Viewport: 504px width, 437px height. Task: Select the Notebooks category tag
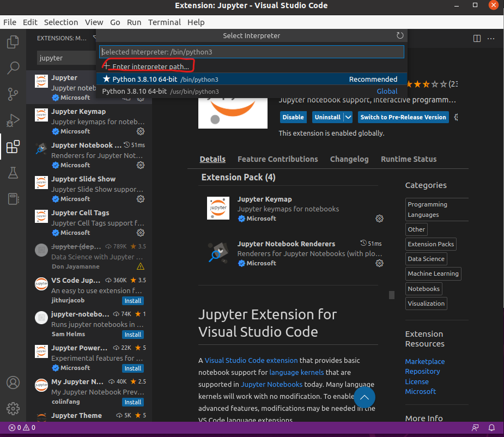point(423,289)
